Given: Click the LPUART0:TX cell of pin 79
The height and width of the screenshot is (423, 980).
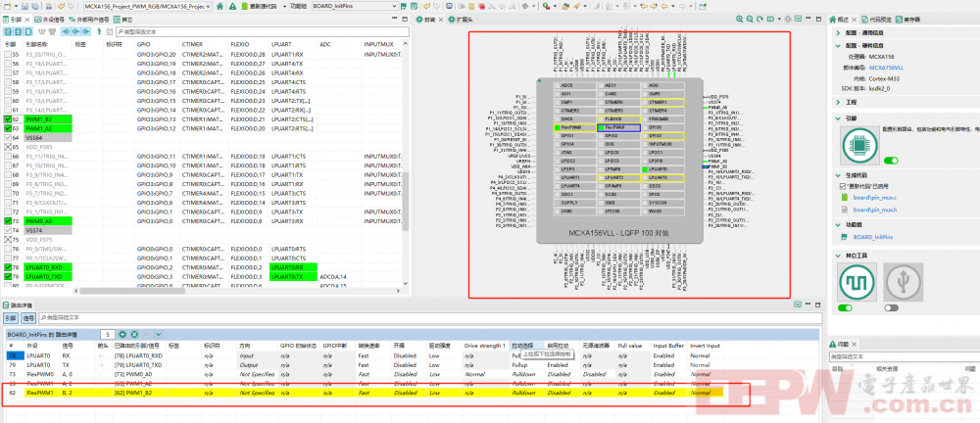Looking at the screenshot, I should coord(292,277).
